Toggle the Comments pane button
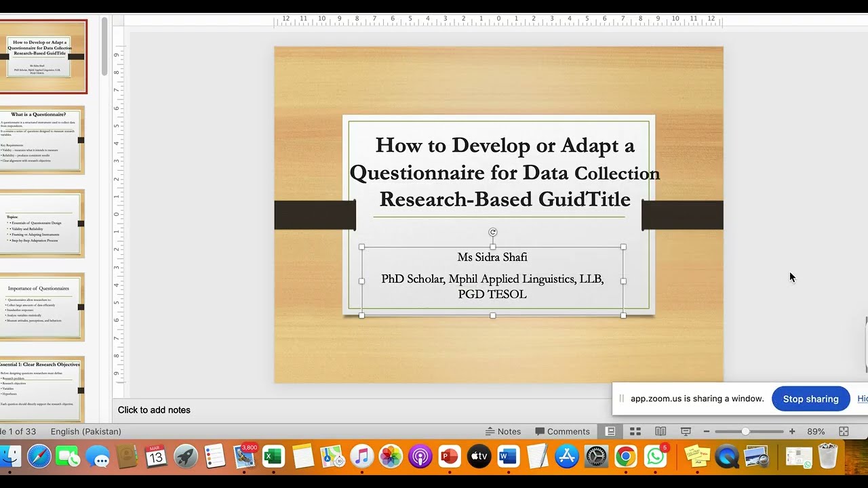The width and height of the screenshot is (868, 488). (562, 431)
